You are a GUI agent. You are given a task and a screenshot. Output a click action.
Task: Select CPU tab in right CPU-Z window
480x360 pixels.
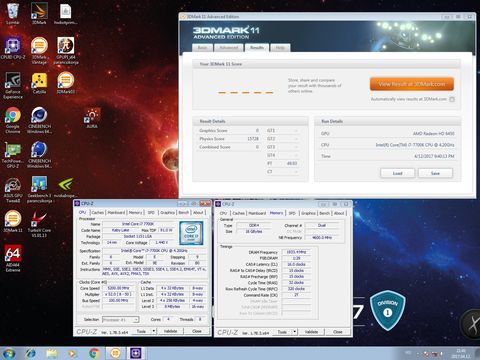223,213
